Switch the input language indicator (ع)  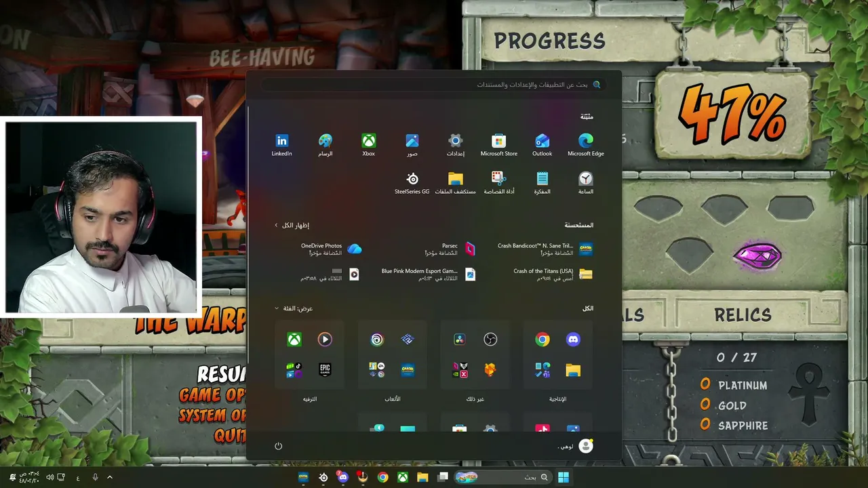(x=78, y=477)
